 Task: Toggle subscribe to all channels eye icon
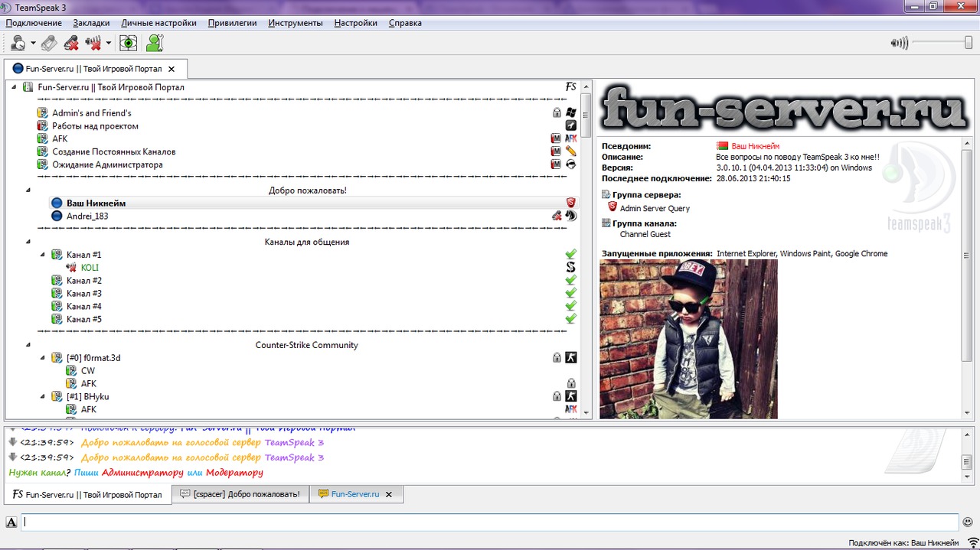point(129,44)
